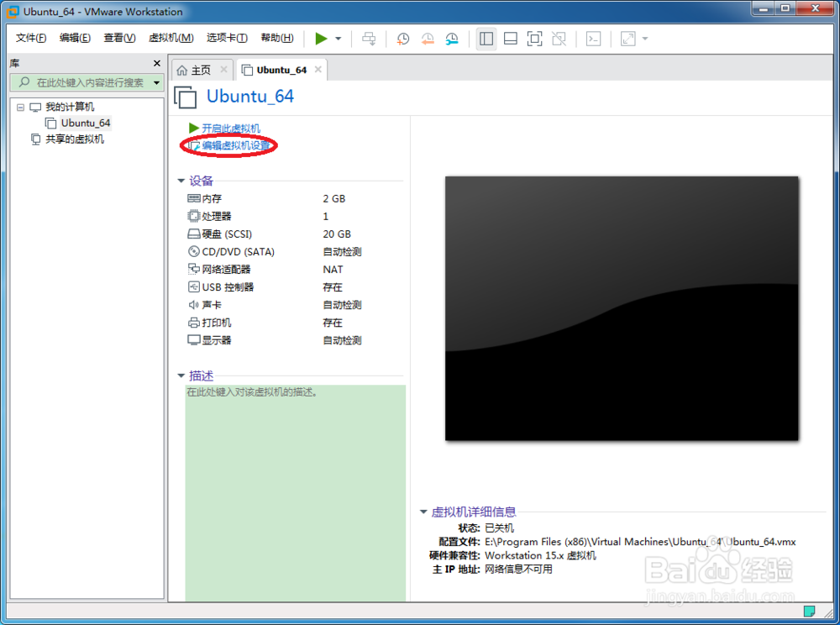Close the 库 library panel
The image size is (840, 625).
[157, 63]
